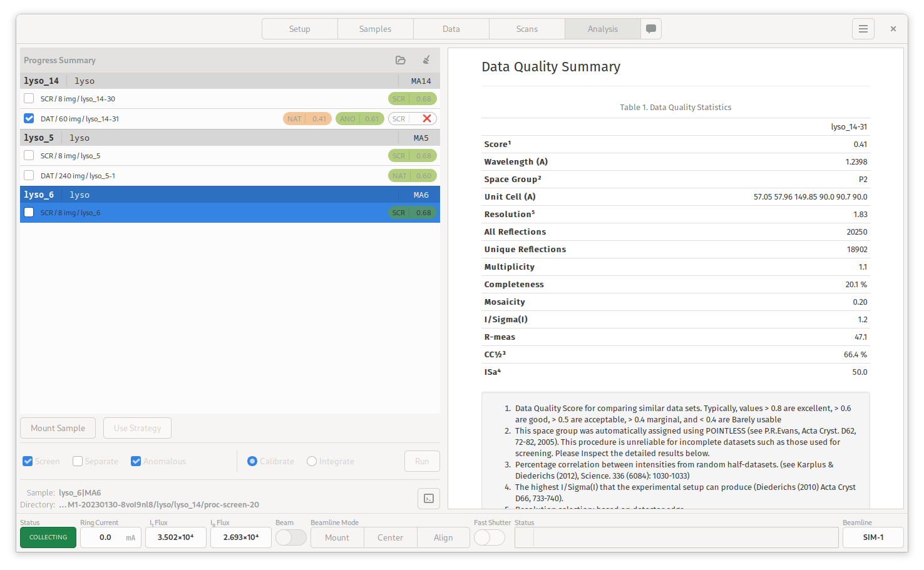Select the lyso_14 group header row
The height and width of the screenshot is (570, 924).
230,81
